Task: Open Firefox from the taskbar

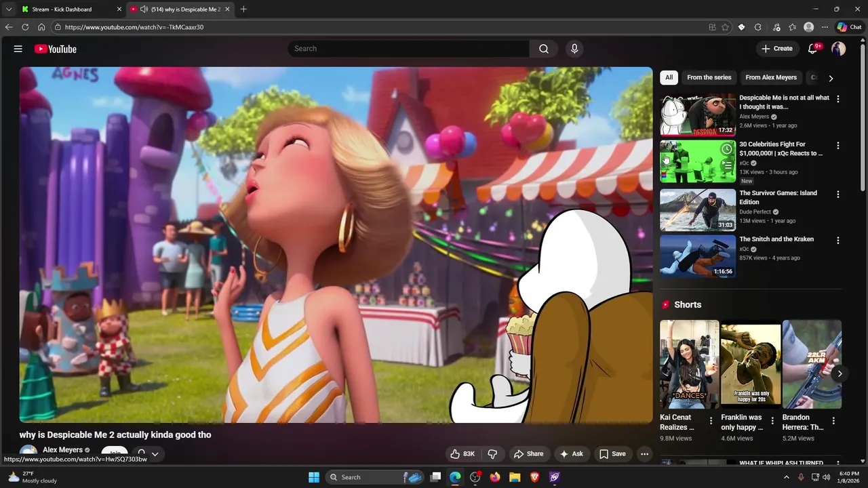Action: [x=495, y=477]
